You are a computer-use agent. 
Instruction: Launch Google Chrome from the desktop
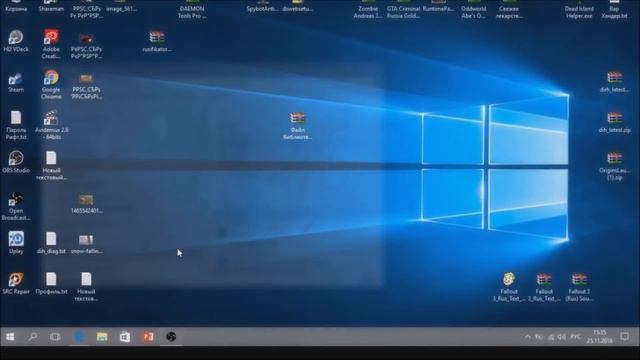pyautogui.click(x=51, y=84)
